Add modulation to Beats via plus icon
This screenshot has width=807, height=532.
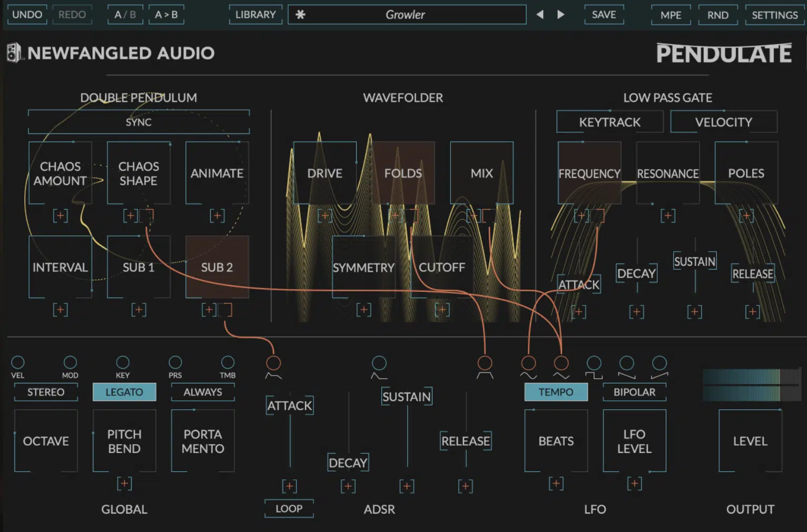click(x=556, y=484)
